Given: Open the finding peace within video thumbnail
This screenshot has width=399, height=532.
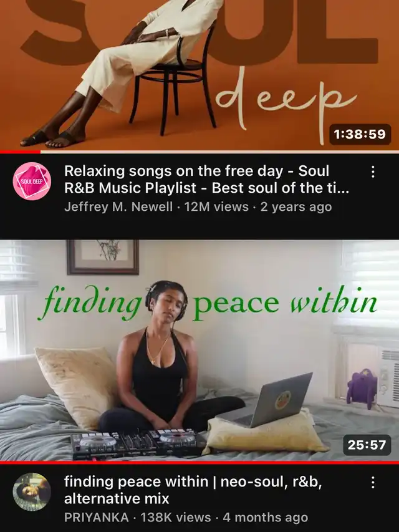Looking at the screenshot, I should (199, 350).
